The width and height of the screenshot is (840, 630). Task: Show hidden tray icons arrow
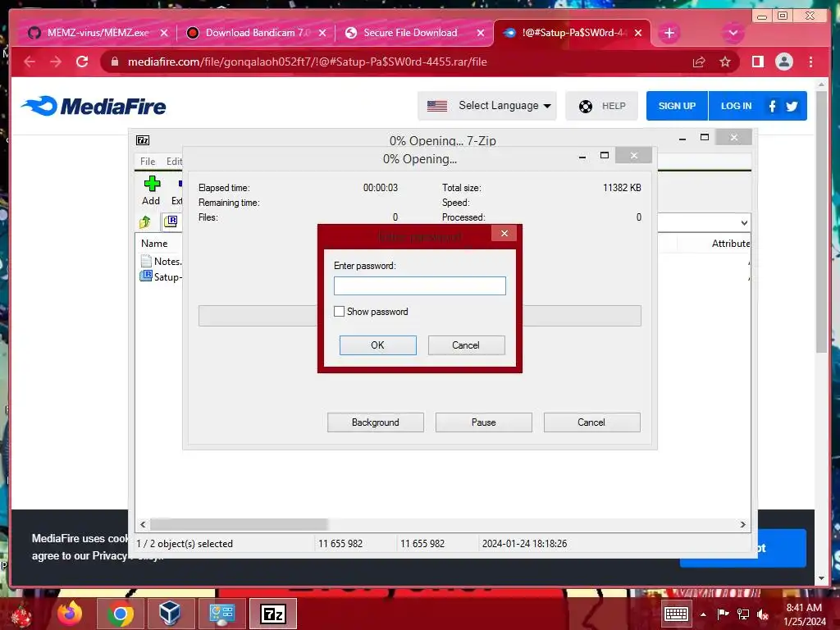[x=703, y=614]
